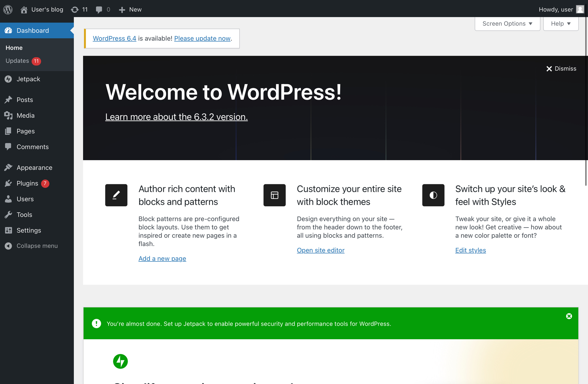Image resolution: width=588 pixels, height=384 pixels.
Task: Click the Jetpack lightning icon in sidebar
Action: (8, 79)
